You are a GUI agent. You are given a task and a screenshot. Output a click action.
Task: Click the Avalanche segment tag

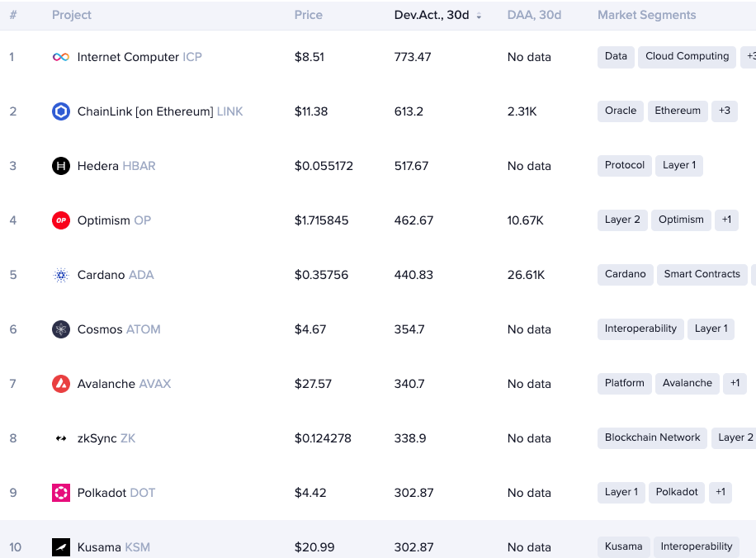pyautogui.click(x=687, y=383)
